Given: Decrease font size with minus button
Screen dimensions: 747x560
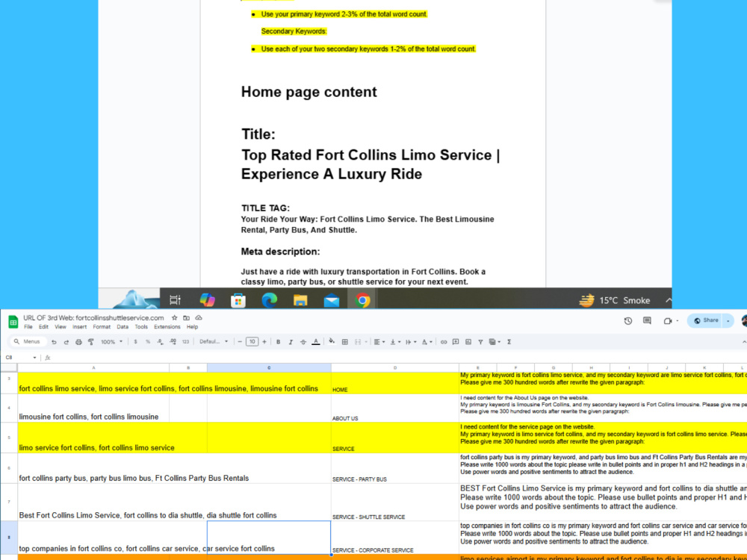Looking at the screenshot, I should tap(240, 342).
